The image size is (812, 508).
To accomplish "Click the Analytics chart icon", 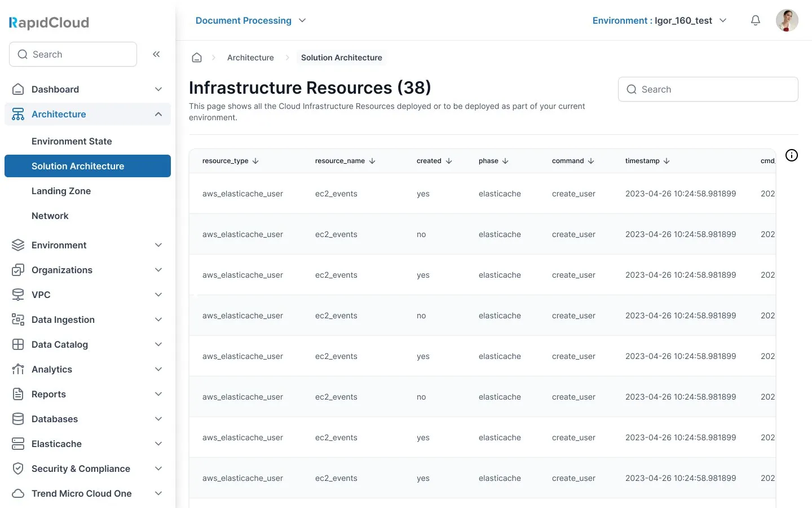I will [x=18, y=369].
